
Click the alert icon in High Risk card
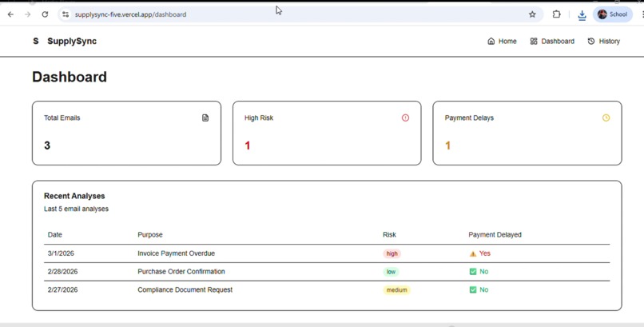(x=405, y=118)
